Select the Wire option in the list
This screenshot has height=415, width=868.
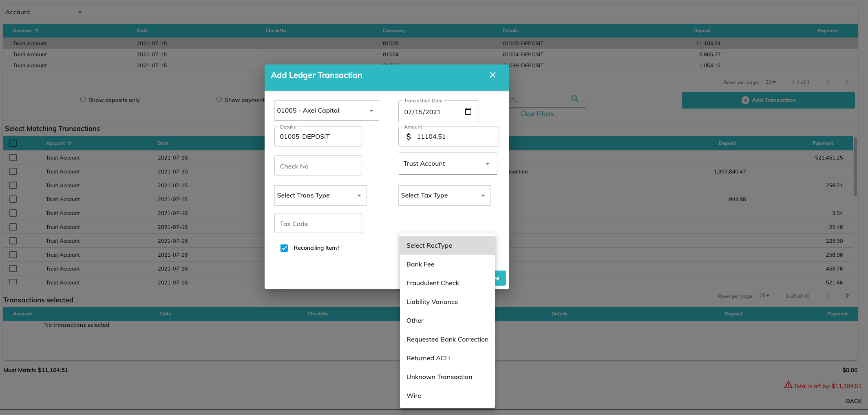tap(414, 396)
